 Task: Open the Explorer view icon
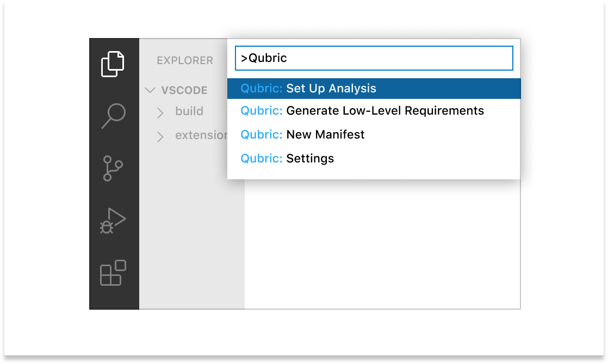tap(113, 64)
